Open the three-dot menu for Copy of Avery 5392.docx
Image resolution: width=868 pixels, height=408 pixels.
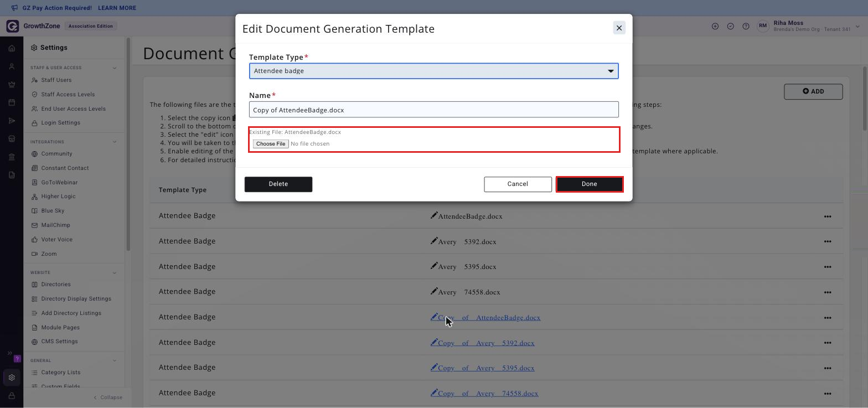pyautogui.click(x=828, y=343)
